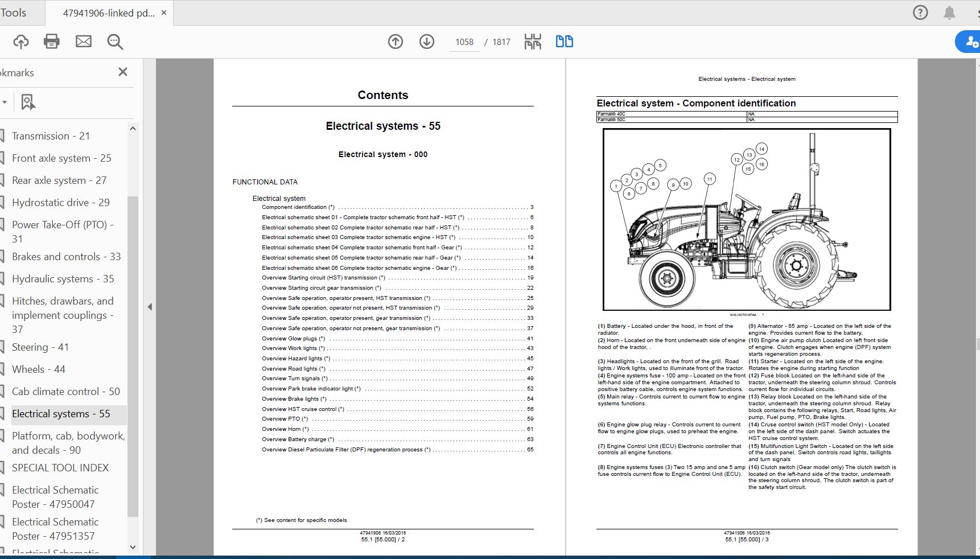Click Overview Diesel Particulate Filter regeneration entry
980x559 pixels.
click(397, 450)
